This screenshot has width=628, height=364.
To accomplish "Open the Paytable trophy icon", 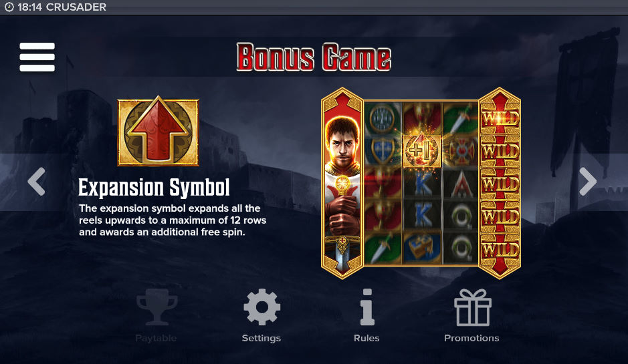I will click(x=156, y=307).
